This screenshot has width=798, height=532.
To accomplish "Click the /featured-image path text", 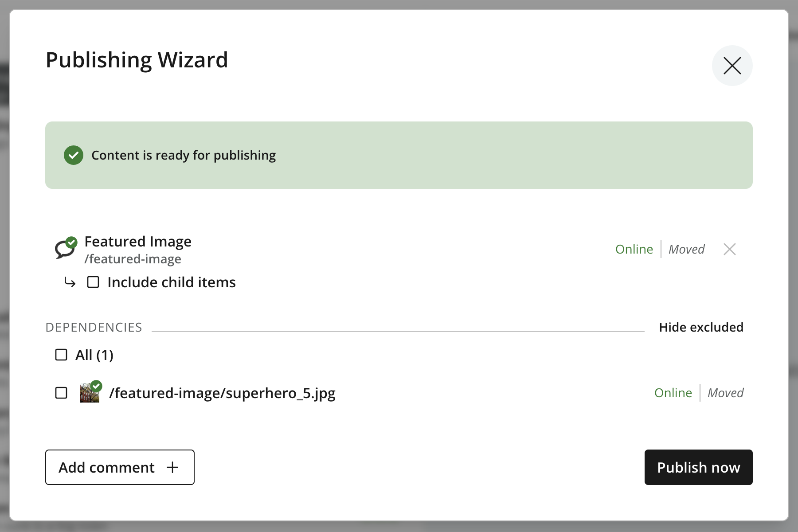I will click(133, 259).
